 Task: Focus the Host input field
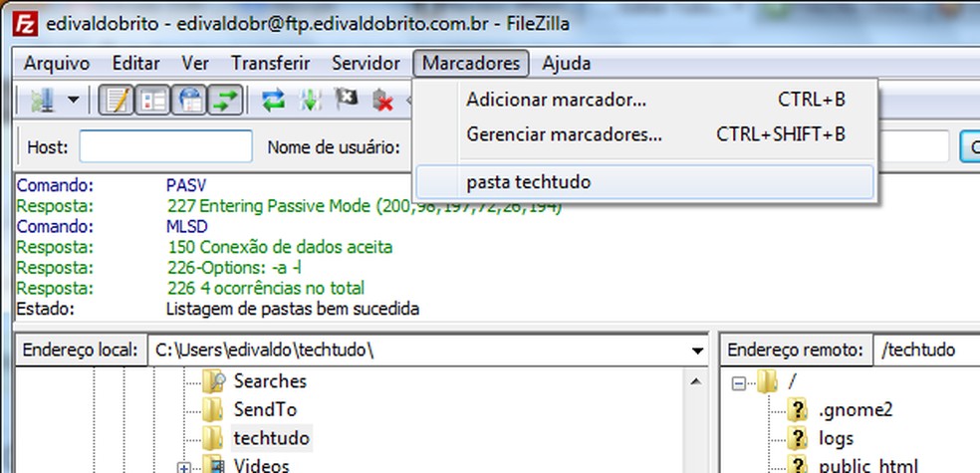coord(165,146)
